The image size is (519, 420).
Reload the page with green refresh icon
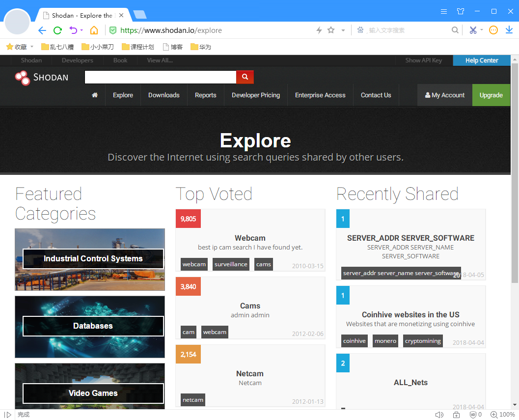[x=57, y=30]
